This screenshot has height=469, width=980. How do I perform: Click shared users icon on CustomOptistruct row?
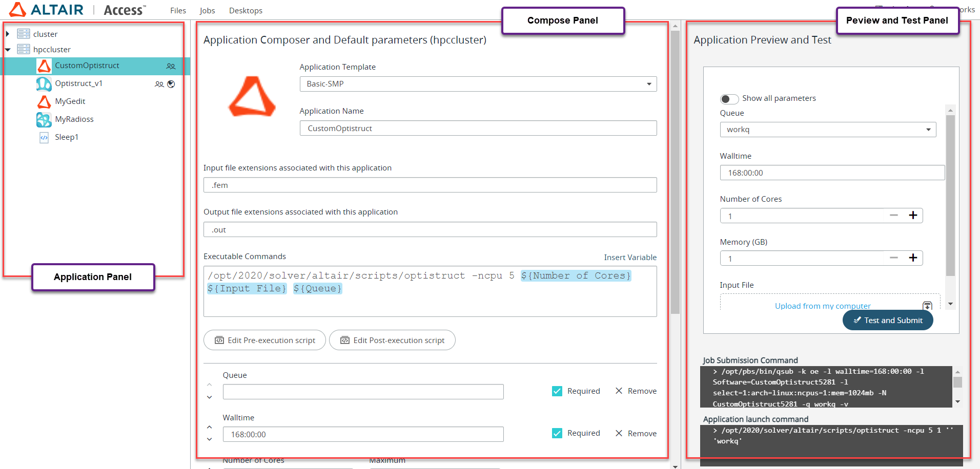pyautogui.click(x=171, y=66)
